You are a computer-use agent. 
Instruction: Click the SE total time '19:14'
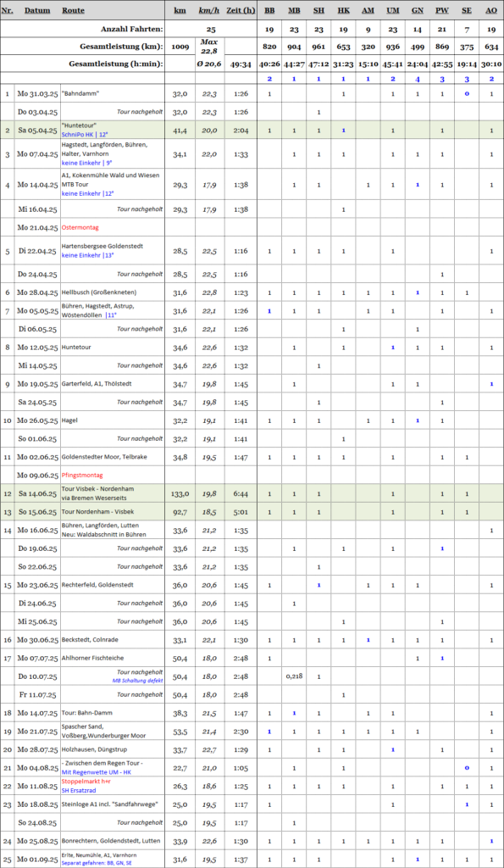[x=467, y=64]
